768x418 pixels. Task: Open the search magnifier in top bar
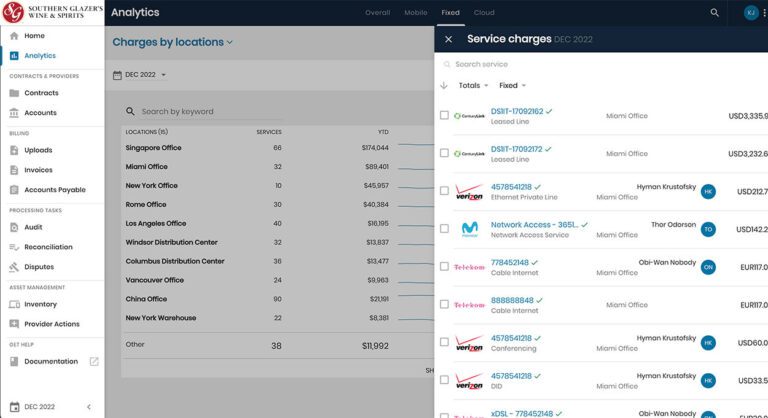point(714,13)
